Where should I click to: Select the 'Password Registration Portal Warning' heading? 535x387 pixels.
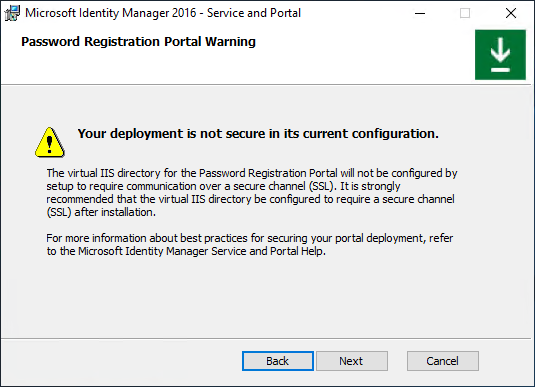pyautogui.click(x=138, y=42)
